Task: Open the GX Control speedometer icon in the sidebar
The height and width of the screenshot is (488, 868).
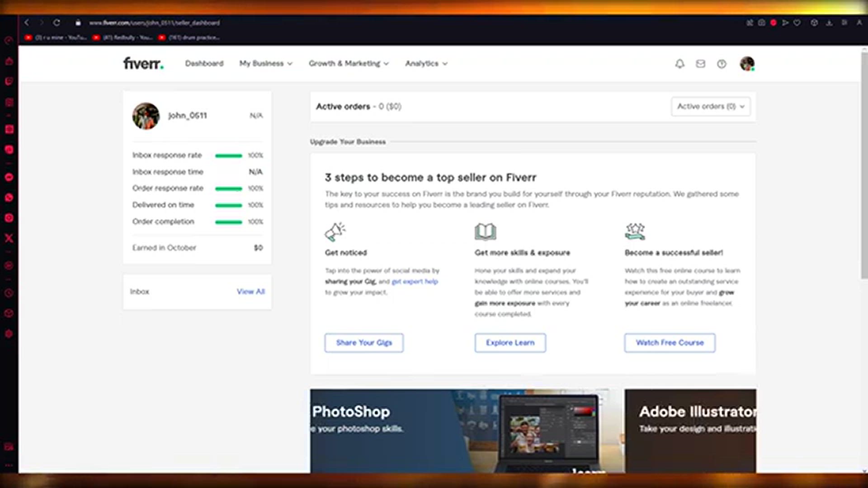Action: point(9,40)
